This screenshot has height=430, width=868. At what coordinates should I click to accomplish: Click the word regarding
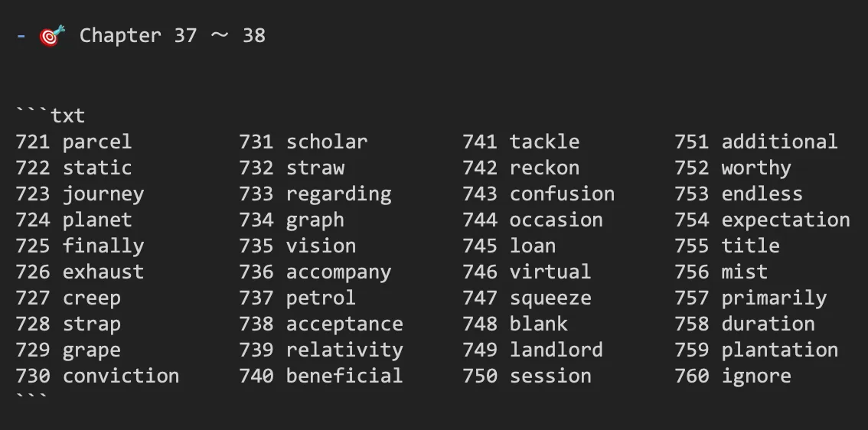tap(339, 194)
